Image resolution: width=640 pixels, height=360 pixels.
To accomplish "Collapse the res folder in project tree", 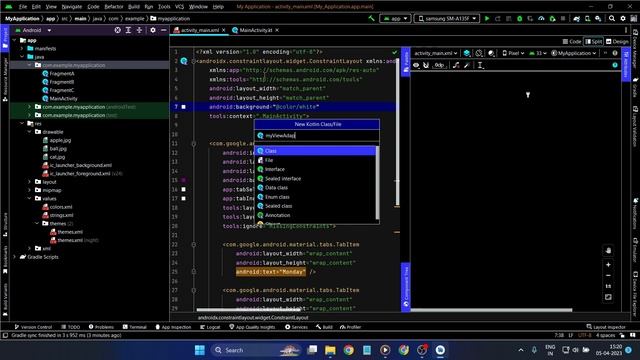I will pos(22,123).
